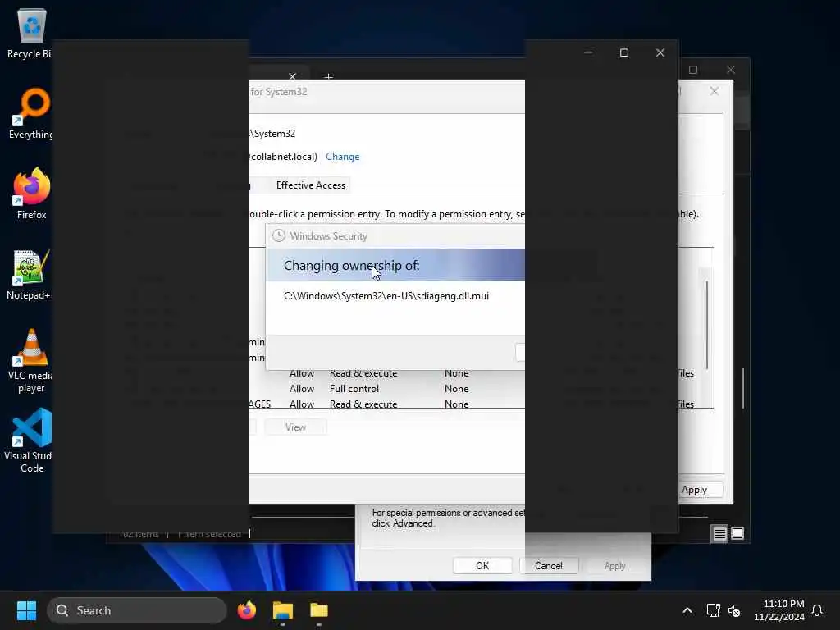Open the VLC media player desktop shortcut
The image size is (840, 630).
(31, 361)
